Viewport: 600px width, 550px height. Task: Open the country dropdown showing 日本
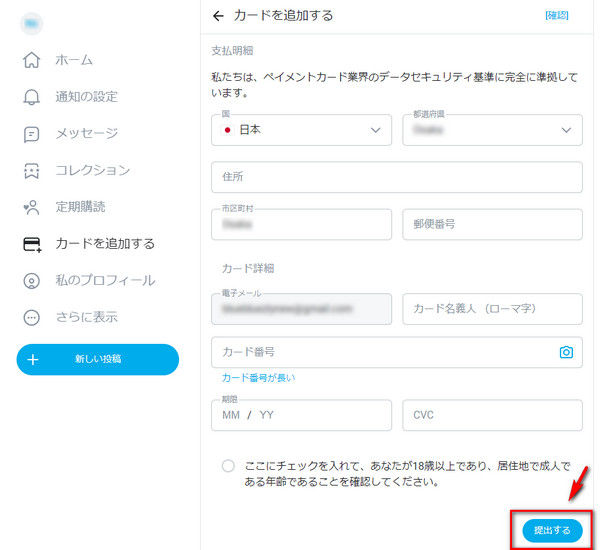pos(301,130)
